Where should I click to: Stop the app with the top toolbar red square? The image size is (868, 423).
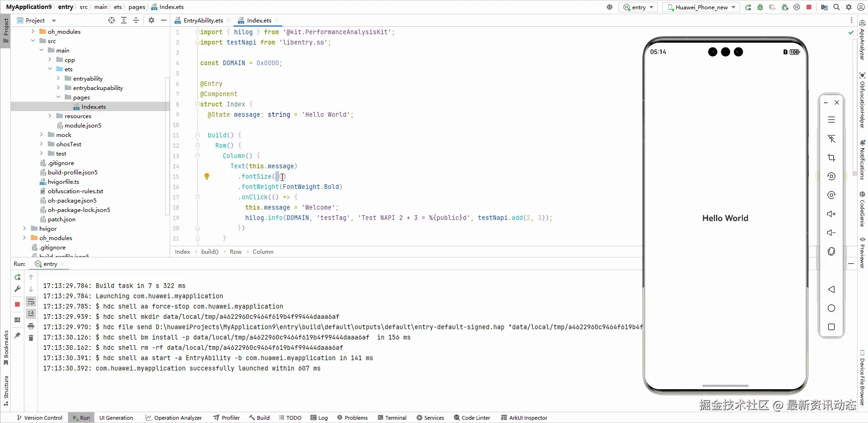(x=809, y=7)
